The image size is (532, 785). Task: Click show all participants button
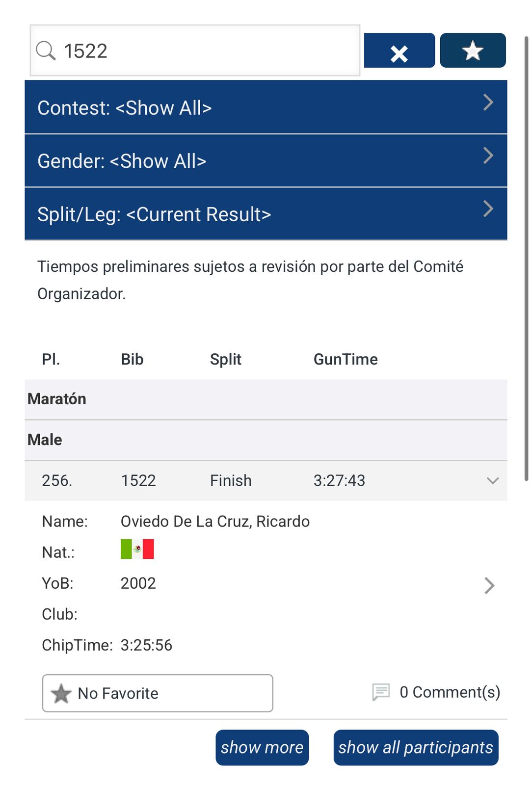pos(416,747)
